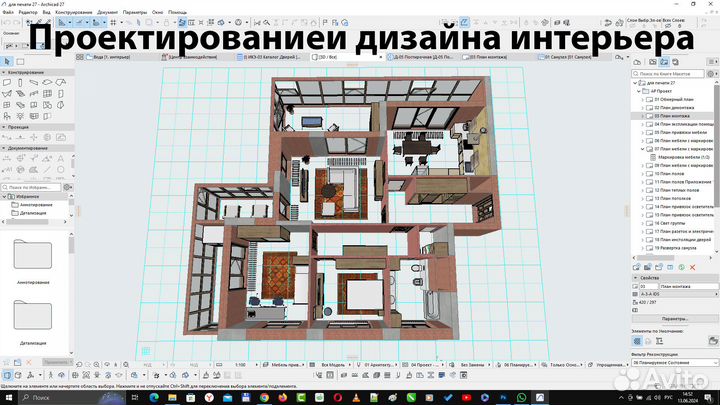Click red delete X in Navigator
Viewport: 720px width, 405px height.
692,267
